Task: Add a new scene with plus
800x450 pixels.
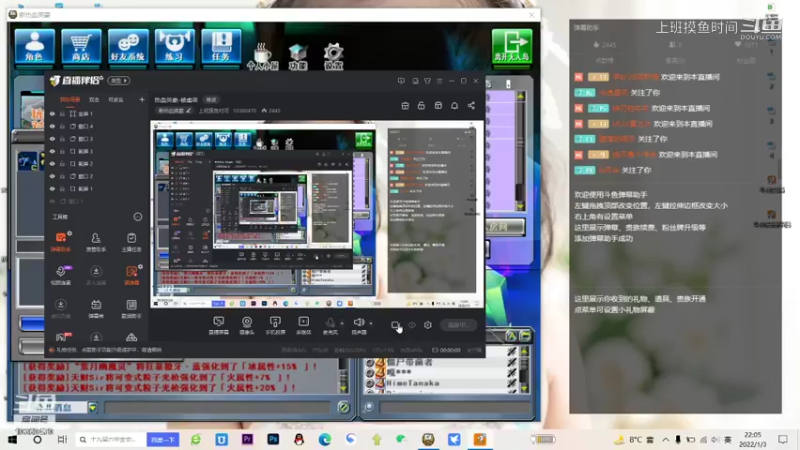Action: point(142,99)
